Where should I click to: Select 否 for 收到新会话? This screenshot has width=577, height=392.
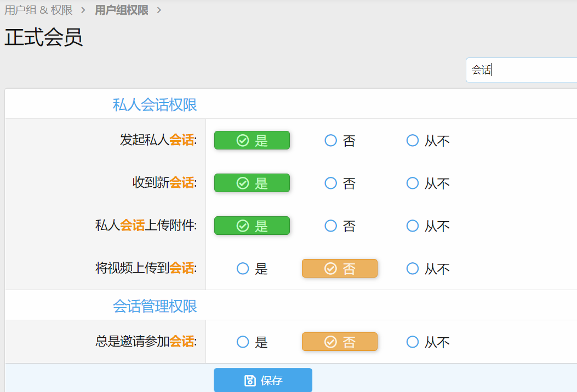331,183
